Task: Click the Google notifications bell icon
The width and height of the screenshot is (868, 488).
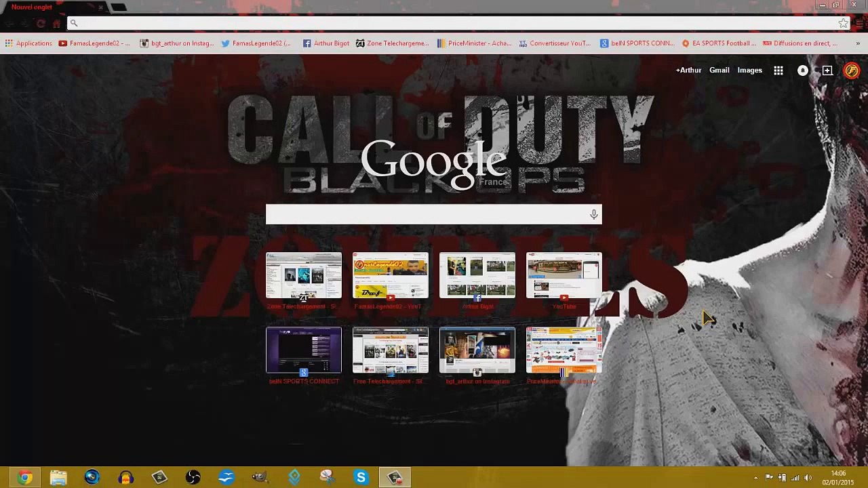Action: 803,70
